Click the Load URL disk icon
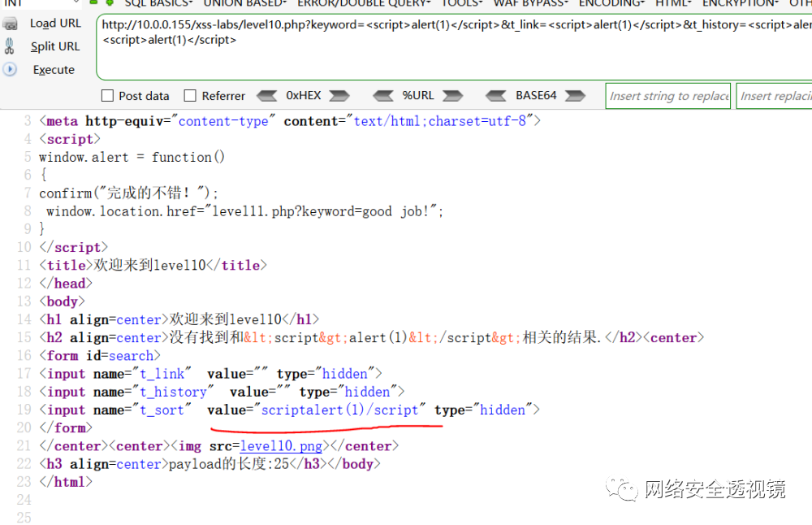 (10, 24)
